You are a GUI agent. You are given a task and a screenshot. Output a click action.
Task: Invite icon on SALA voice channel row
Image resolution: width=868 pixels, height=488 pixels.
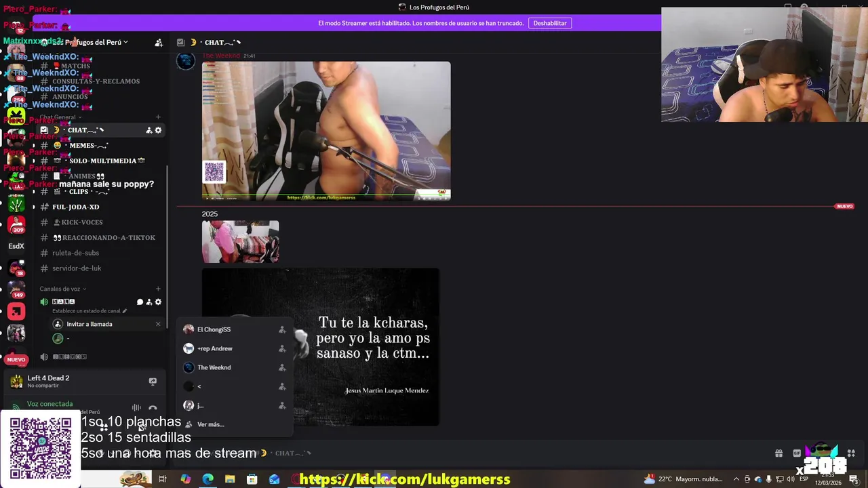tap(149, 302)
